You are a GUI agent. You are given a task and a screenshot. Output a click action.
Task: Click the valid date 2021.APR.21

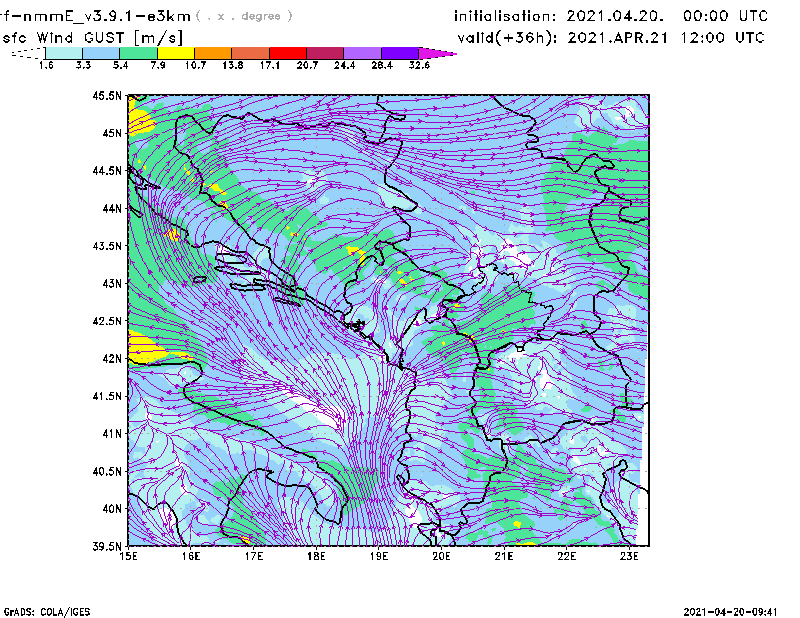618,38
